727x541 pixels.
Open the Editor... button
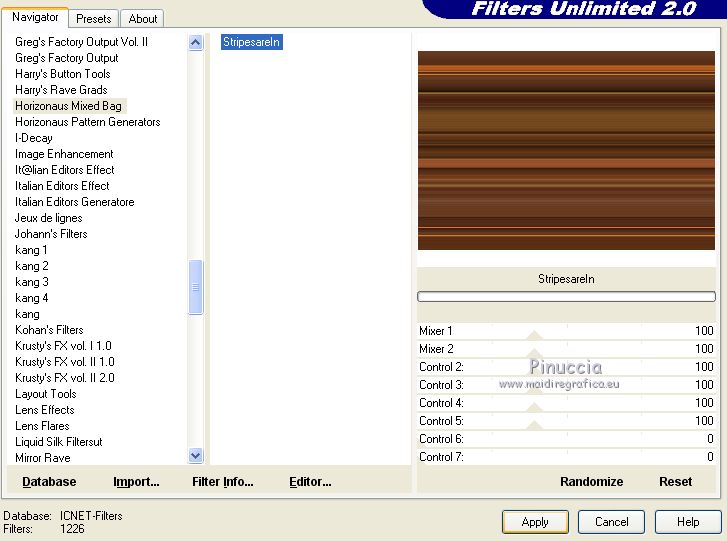[x=310, y=482]
